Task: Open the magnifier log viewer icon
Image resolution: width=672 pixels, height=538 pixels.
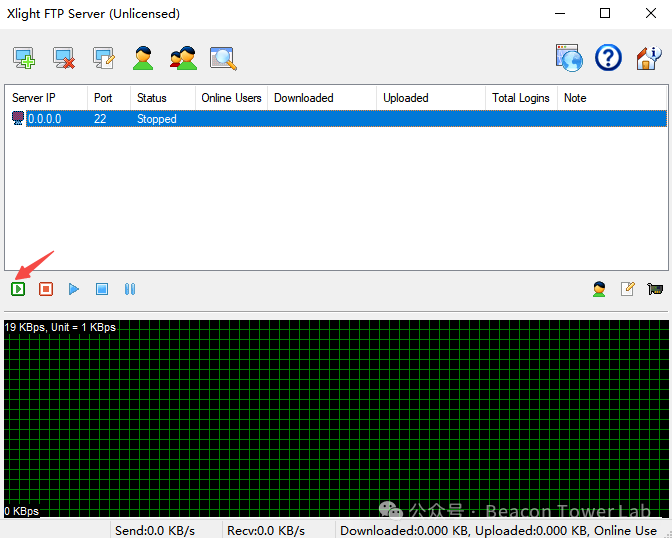Action: 223,58
